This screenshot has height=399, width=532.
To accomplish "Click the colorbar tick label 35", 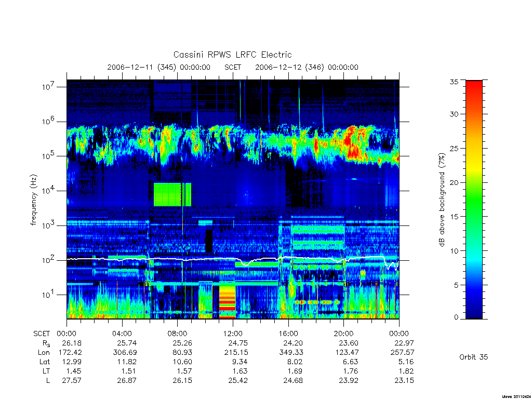I will click(x=454, y=82).
